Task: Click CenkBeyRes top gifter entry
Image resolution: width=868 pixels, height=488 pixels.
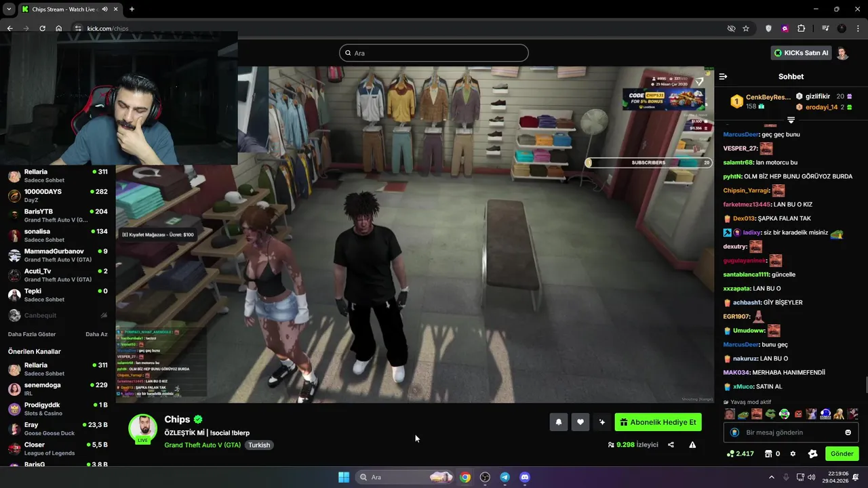Action: tap(760, 102)
